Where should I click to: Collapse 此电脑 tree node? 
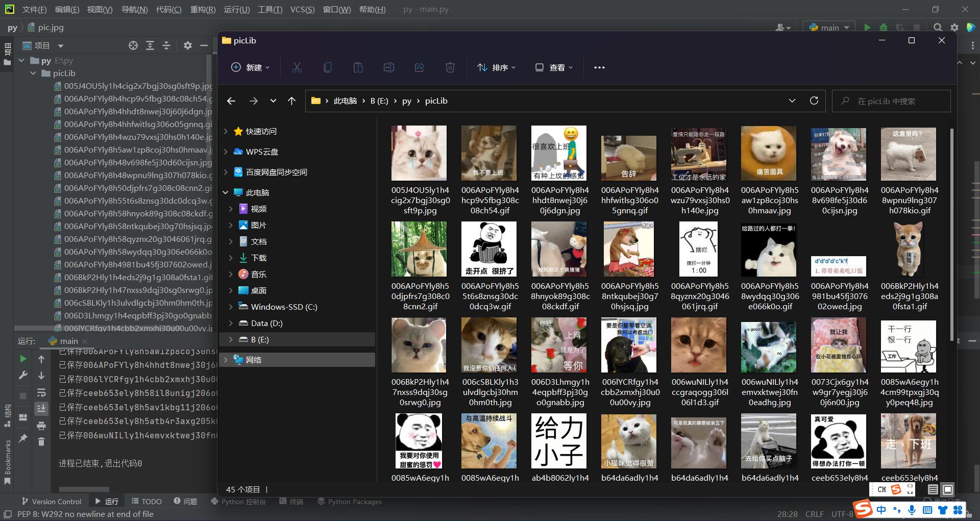pos(226,192)
